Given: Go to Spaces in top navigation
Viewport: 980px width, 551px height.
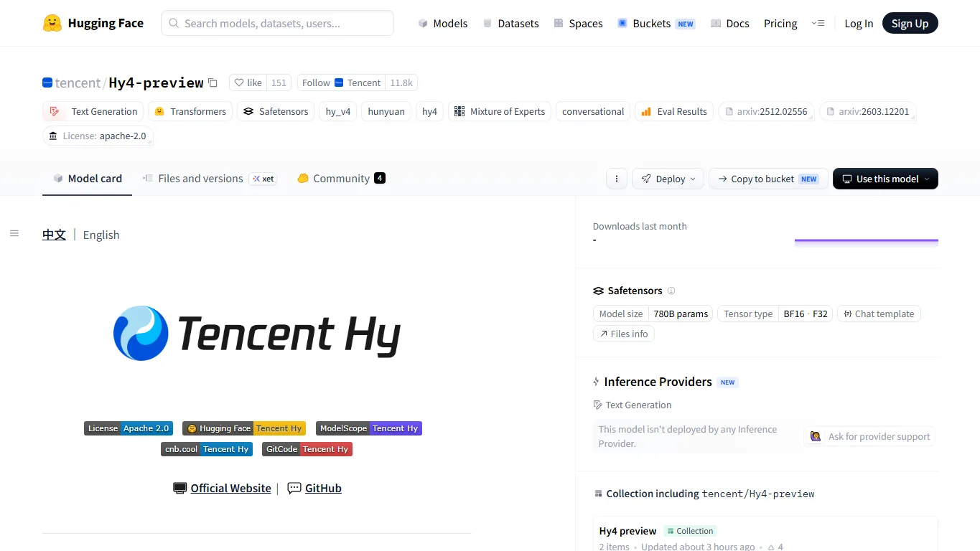Looking at the screenshot, I should pos(578,23).
